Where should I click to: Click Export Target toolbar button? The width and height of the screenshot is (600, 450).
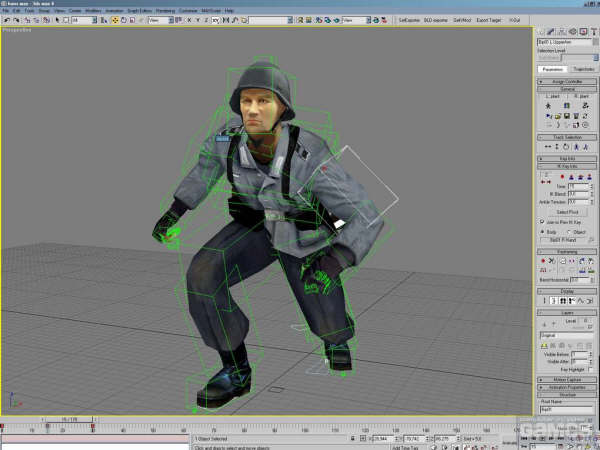(x=489, y=20)
